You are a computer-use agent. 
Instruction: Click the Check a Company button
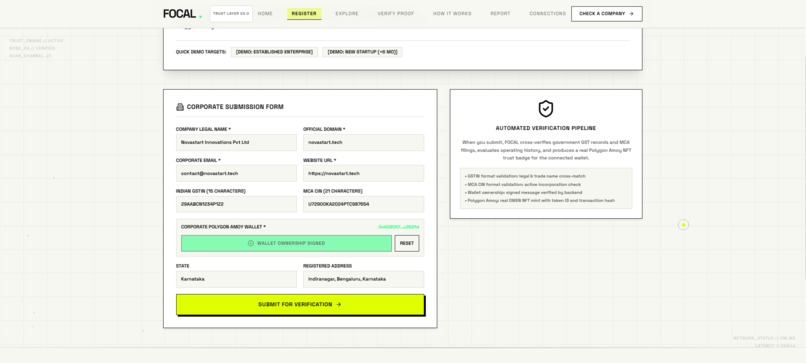point(607,14)
